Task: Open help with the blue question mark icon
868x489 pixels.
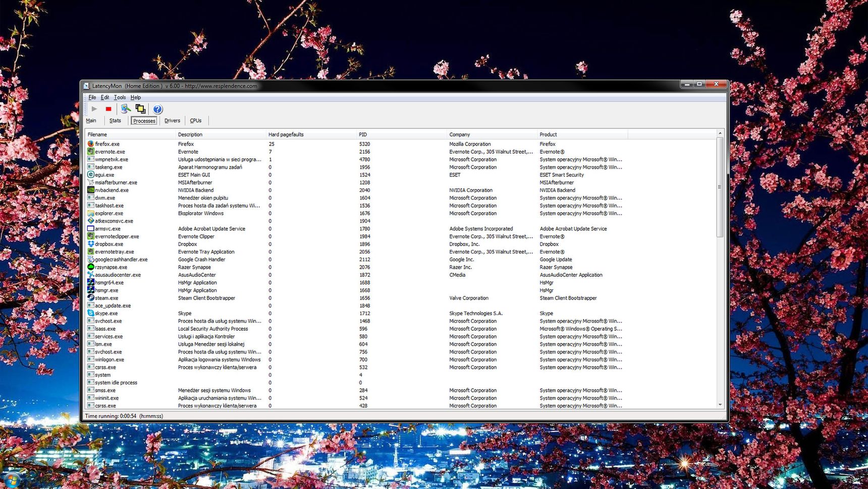Action: point(158,109)
